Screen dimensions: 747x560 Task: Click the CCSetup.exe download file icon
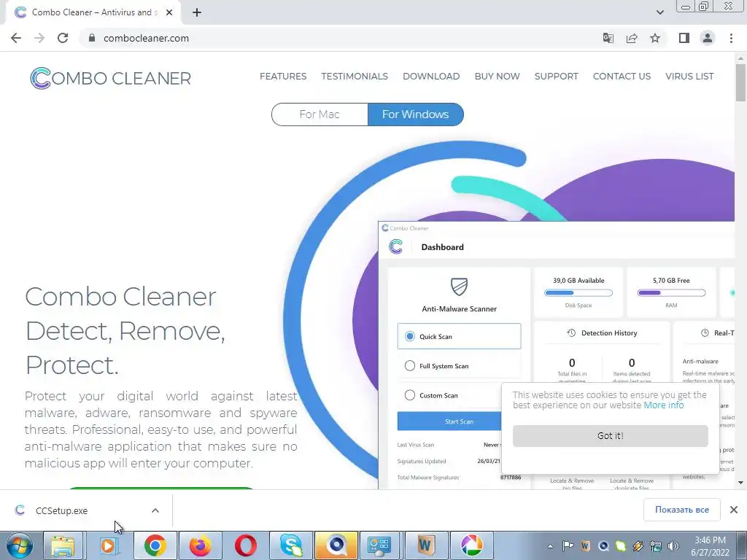point(20,510)
